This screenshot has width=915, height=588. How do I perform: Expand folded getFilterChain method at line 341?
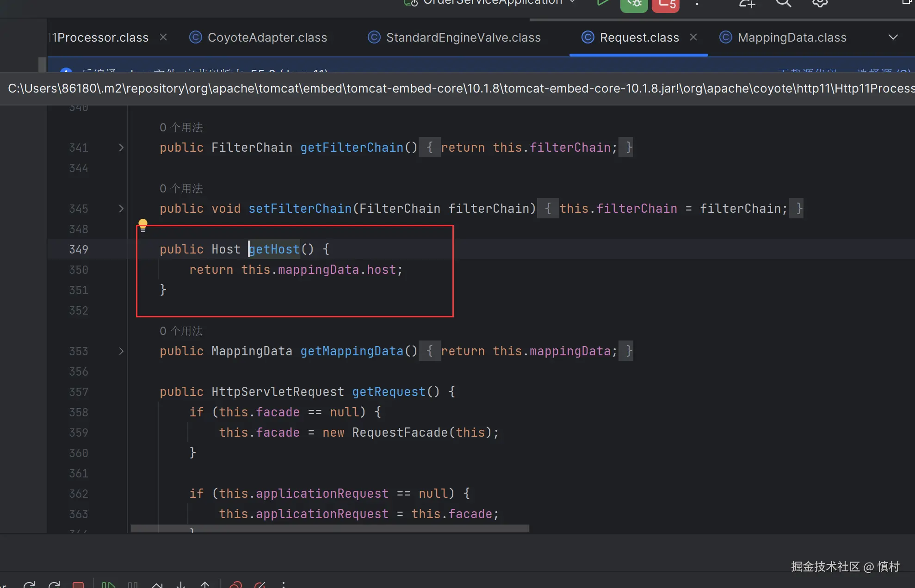tap(121, 148)
